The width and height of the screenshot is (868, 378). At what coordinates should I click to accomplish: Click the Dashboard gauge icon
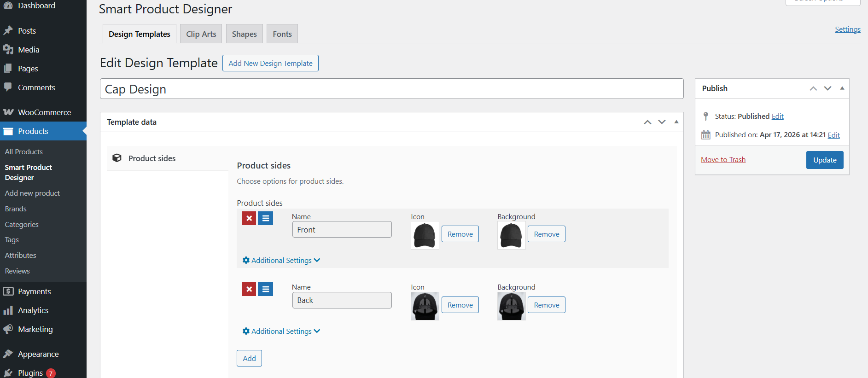click(x=8, y=6)
